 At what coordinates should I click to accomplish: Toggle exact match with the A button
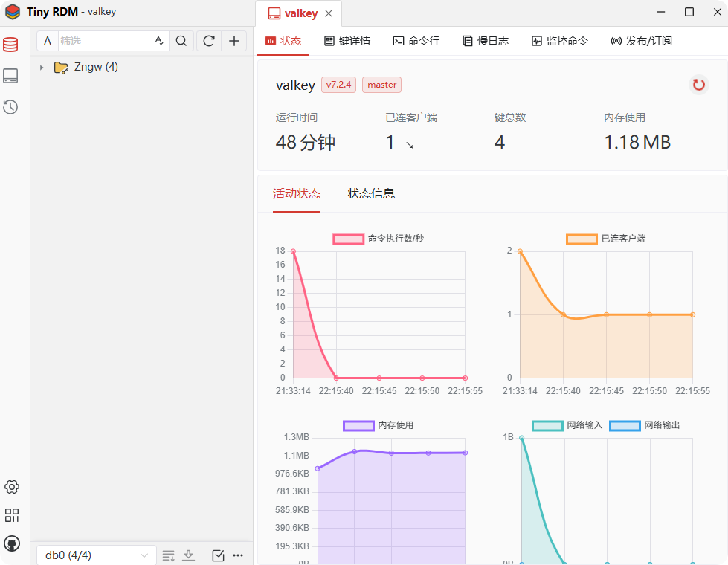point(47,40)
